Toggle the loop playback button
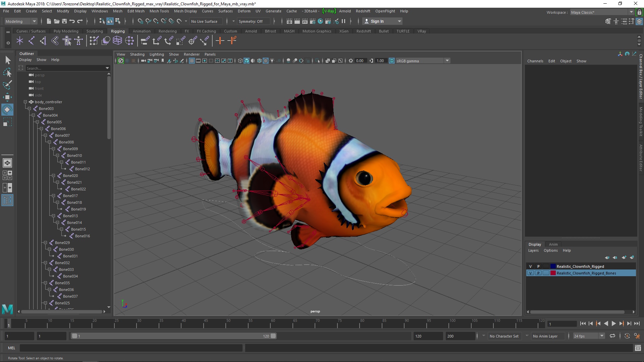644x362 pixels. (612, 336)
